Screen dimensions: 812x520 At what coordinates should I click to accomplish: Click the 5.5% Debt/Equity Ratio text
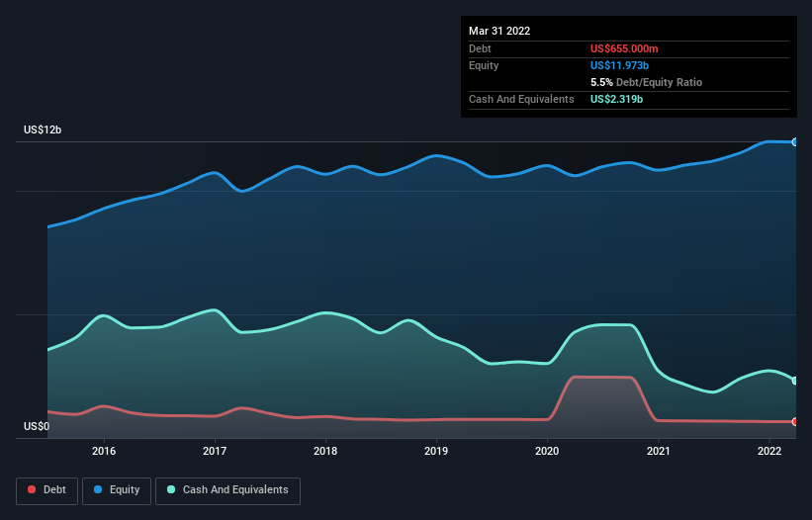coord(646,82)
